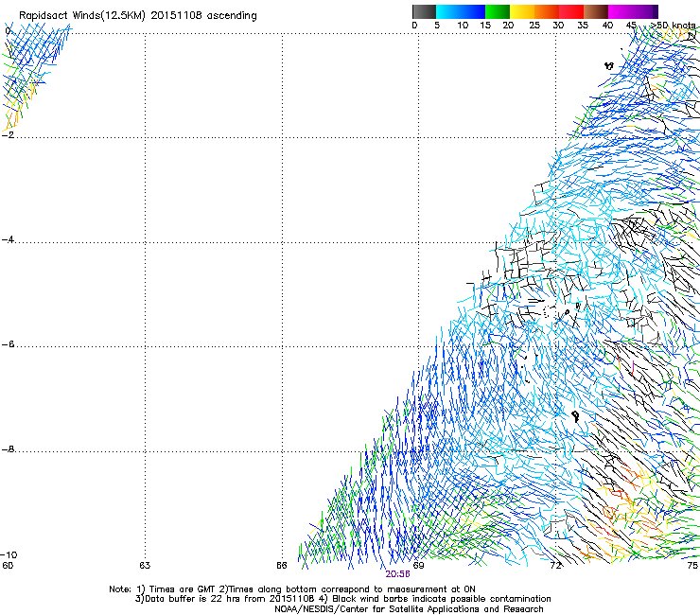Click the '75' longitude axis label
The height and width of the screenshot is (615, 700).
tap(692, 566)
